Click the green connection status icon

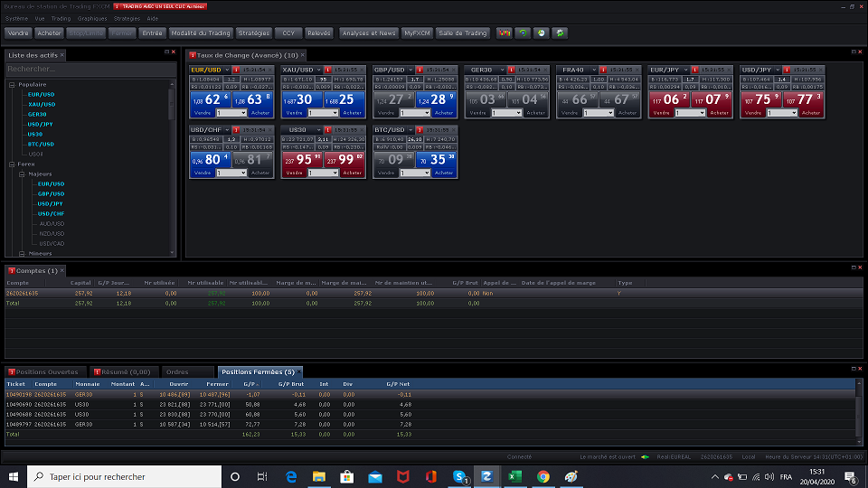645,457
